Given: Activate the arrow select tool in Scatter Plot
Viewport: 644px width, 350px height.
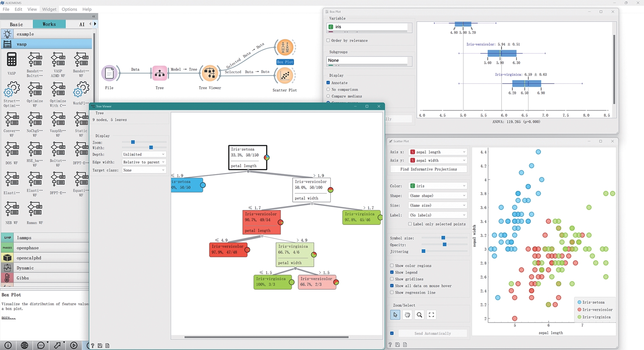Looking at the screenshot, I should point(395,315).
